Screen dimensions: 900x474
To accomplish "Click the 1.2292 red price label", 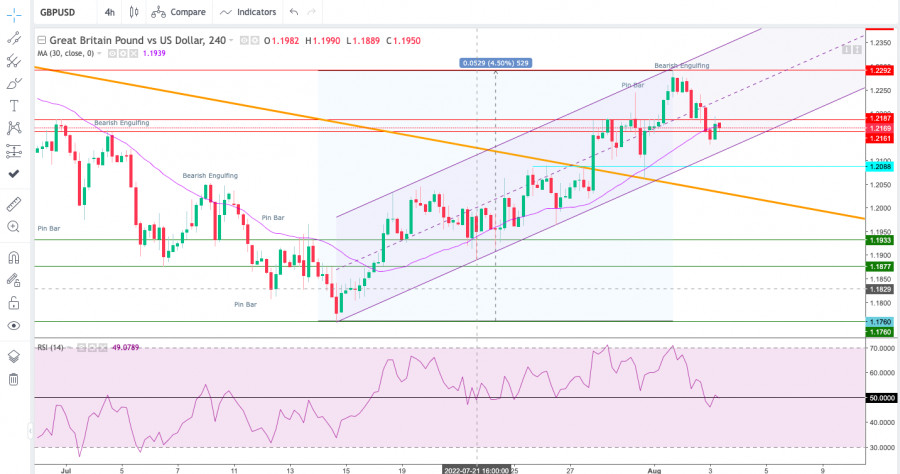I will coord(880,71).
